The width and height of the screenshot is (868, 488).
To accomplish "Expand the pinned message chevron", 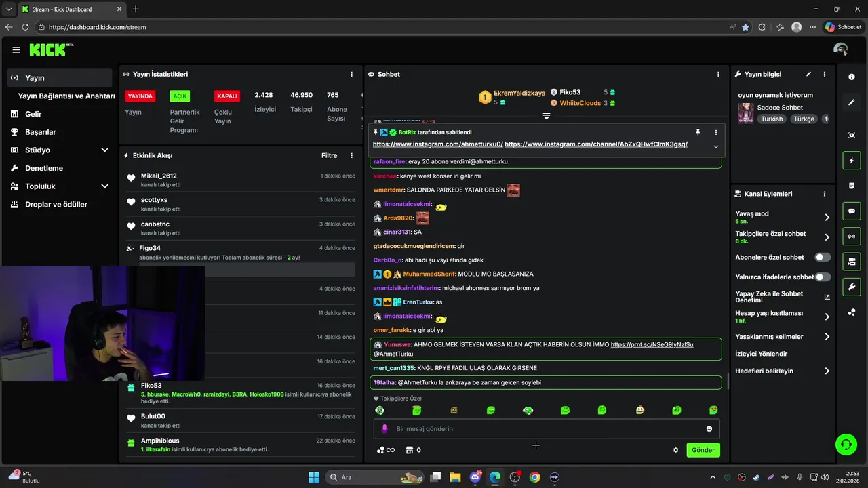I will coord(715,146).
